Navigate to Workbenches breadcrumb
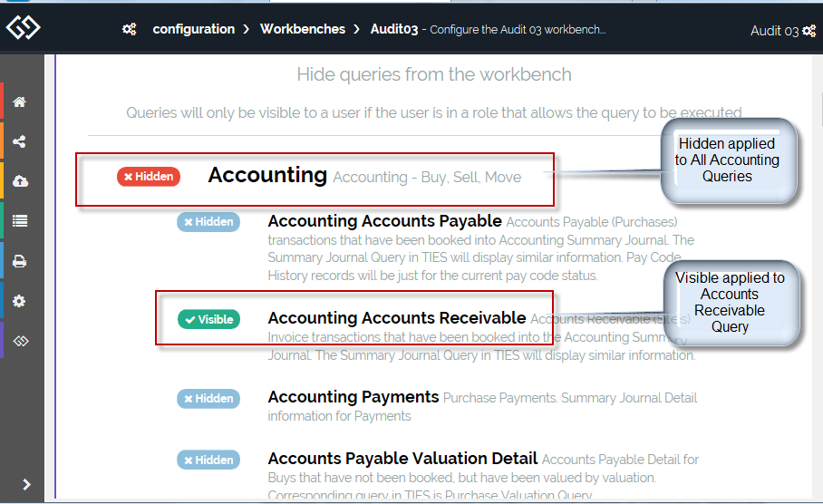Screen dimensions: 823x504 pos(303,29)
